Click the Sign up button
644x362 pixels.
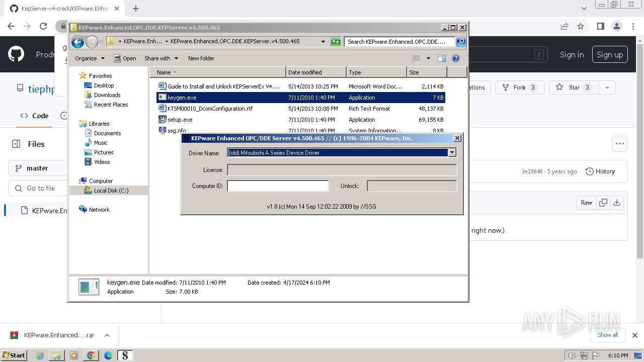point(610,55)
